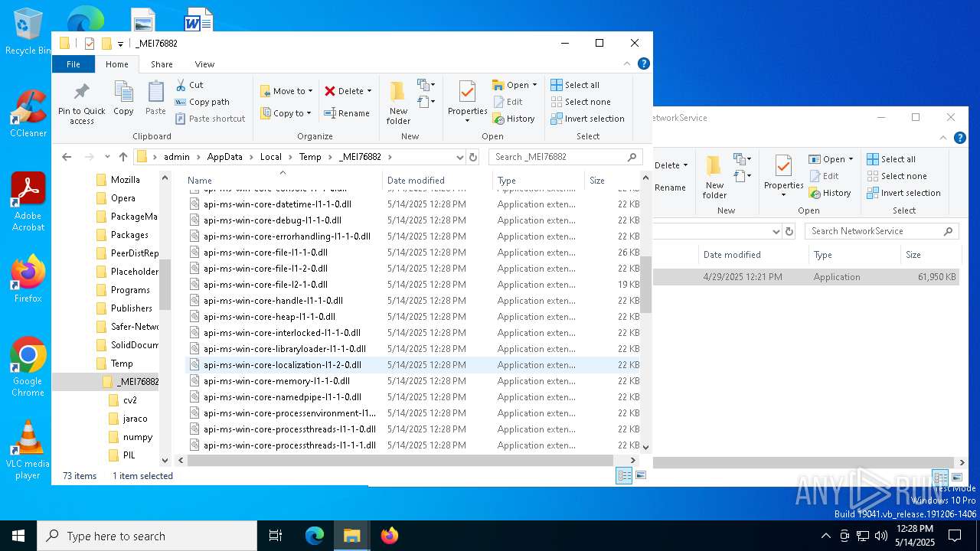Open Task View on taskbar
Viewport: 980px width, 551px height.
(x=276, y=536)
